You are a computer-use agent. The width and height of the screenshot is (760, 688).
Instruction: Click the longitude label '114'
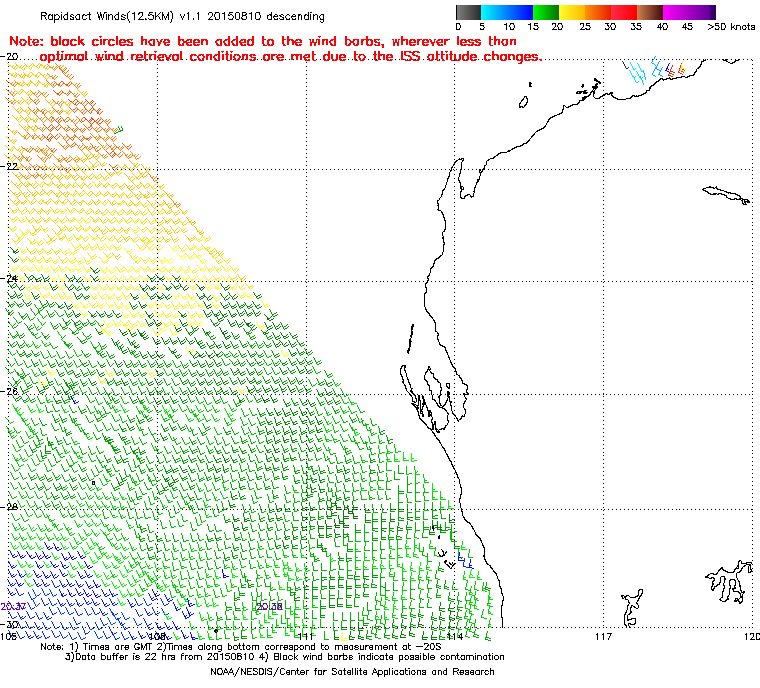[455, 636]
